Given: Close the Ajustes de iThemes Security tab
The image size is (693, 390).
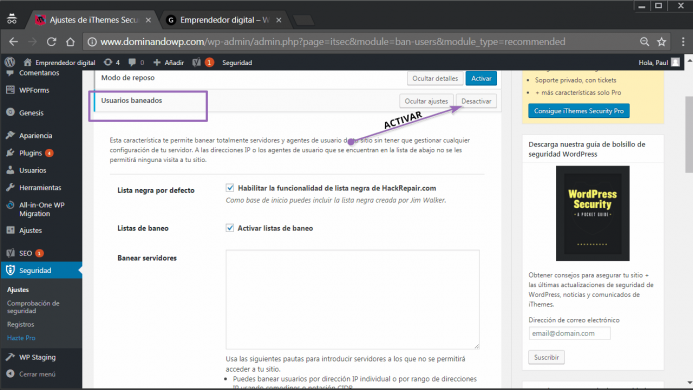Looking at the screenshot, I should (148, 20).
